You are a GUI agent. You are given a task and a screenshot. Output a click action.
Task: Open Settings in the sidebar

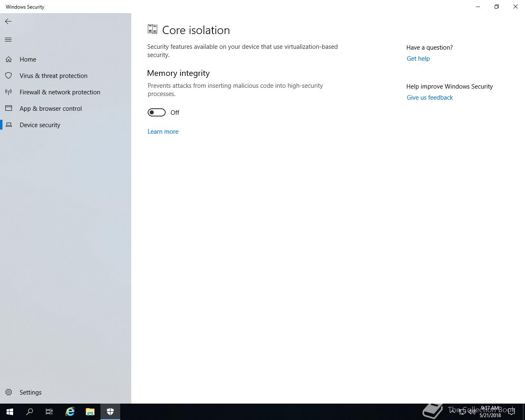point(66,392)
